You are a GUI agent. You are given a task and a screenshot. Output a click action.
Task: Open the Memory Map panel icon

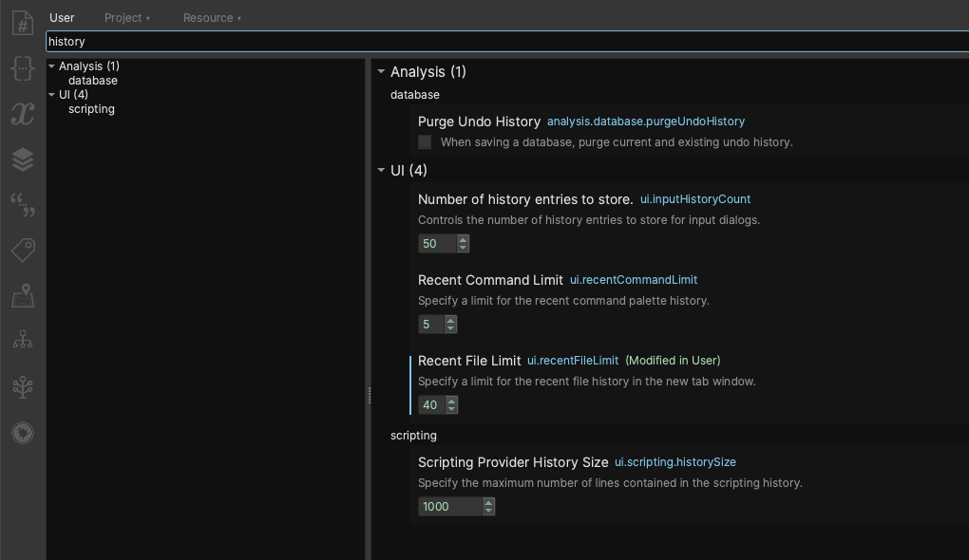click(x=22, y=295)
